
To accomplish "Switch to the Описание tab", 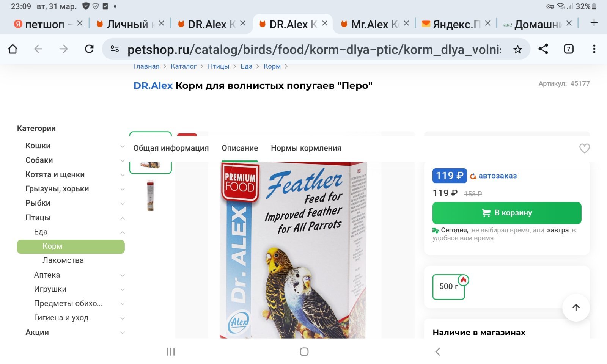I will click(x=240, y=148).
